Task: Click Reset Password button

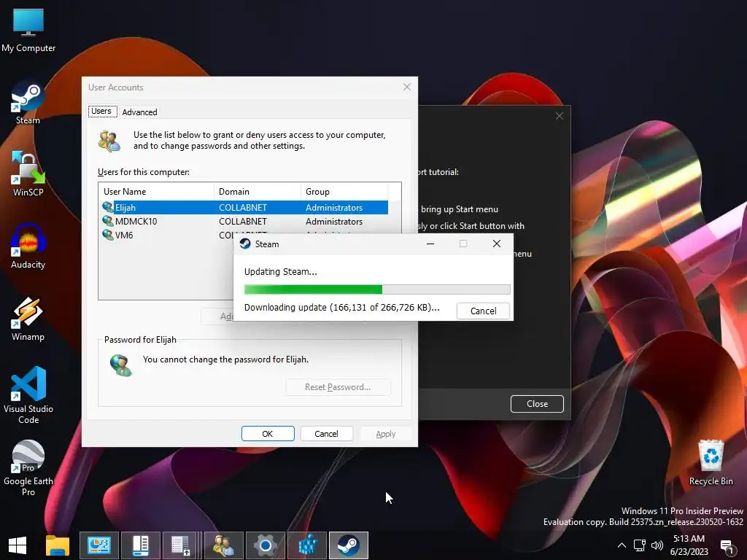Action: pyautogui.click(x=338, y=387)
